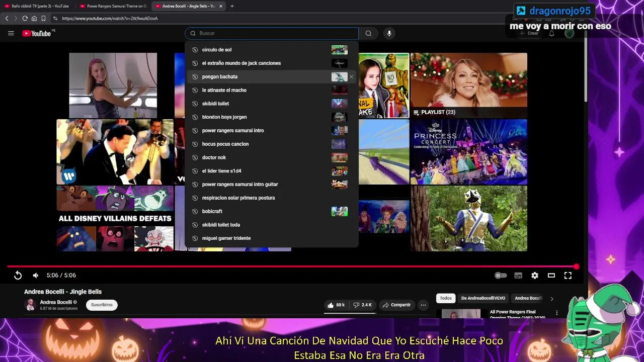Choose 'power rangers samurai intro guitar'
The width and height of the screenshot is (644, 362).
271,185
